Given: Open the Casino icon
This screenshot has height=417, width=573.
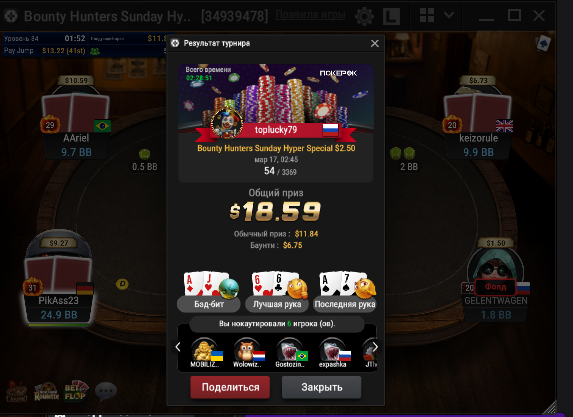Looking at the screenshot, I should (16, 392).
